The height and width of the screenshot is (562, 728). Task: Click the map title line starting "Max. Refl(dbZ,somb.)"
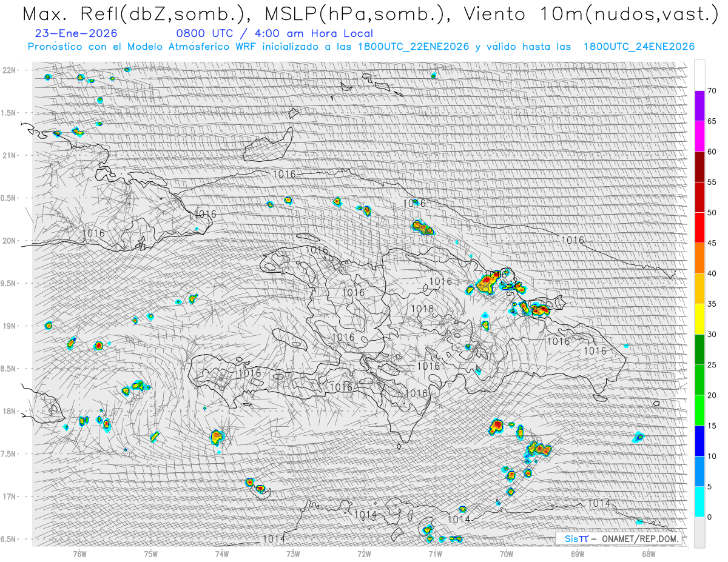[x=370, y=14]
